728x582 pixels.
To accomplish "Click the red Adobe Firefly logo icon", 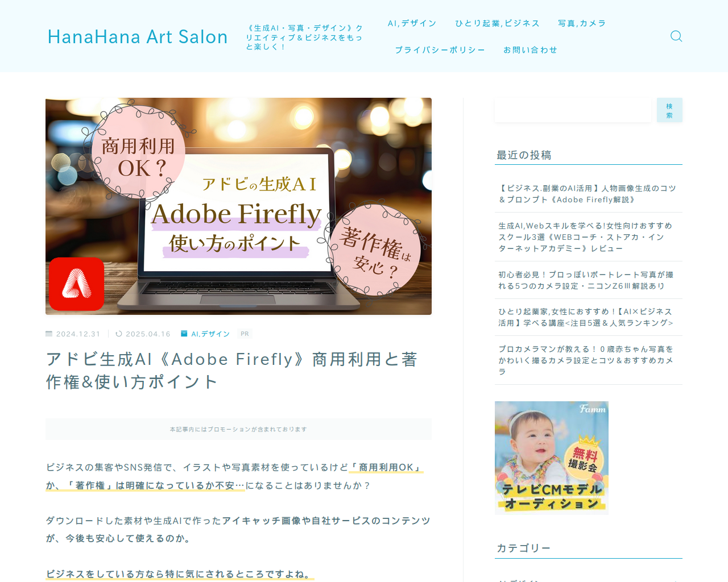I will tap(76, 284).
